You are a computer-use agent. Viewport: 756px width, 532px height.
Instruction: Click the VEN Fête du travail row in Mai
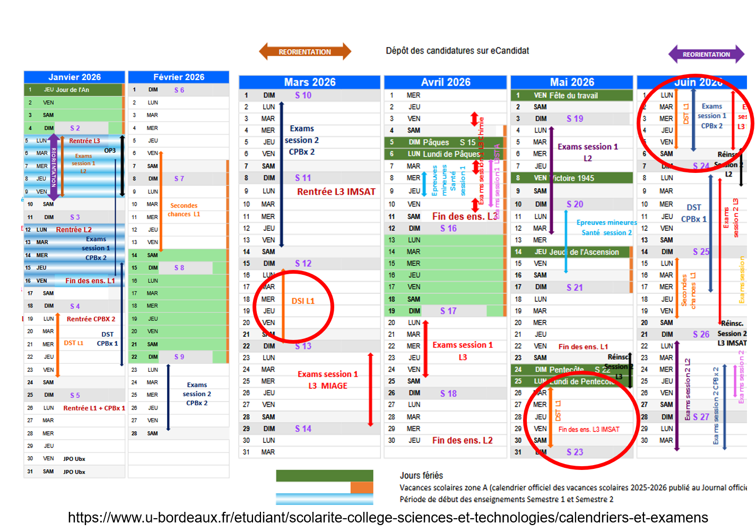click(572, 95)
